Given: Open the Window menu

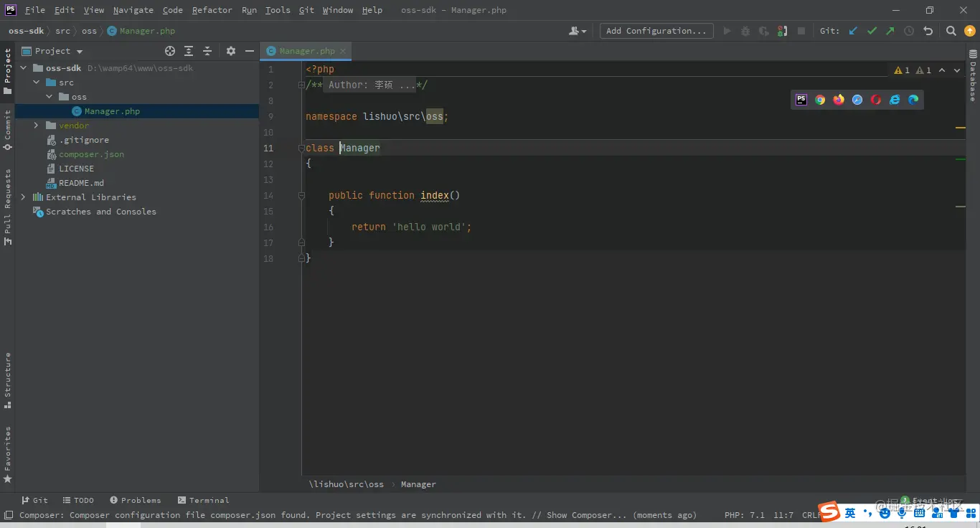Looking at the screenshot, I should [337, 10].
